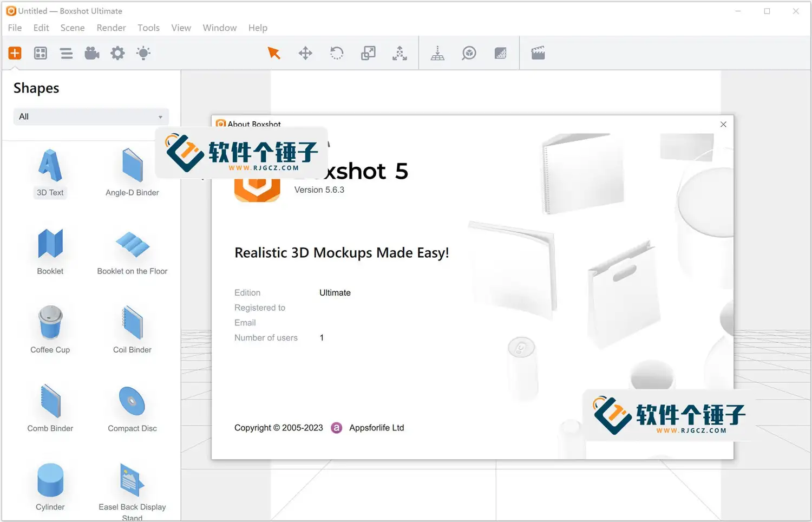Click the Number of users label
Screen dimensions: 812x522
266,338
